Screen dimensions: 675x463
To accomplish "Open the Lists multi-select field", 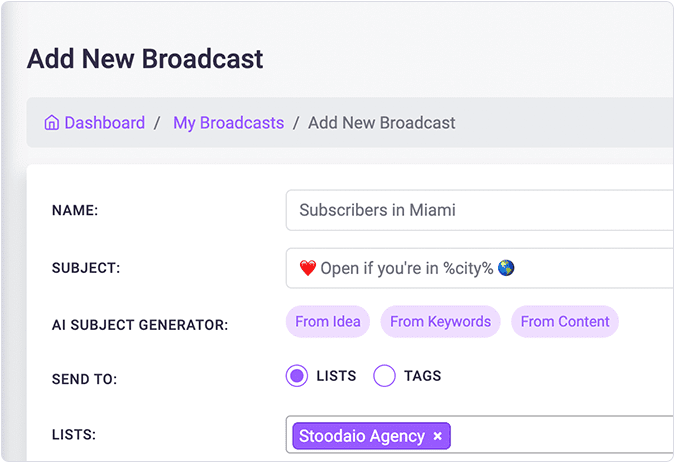I will click(x=560, y=436).
